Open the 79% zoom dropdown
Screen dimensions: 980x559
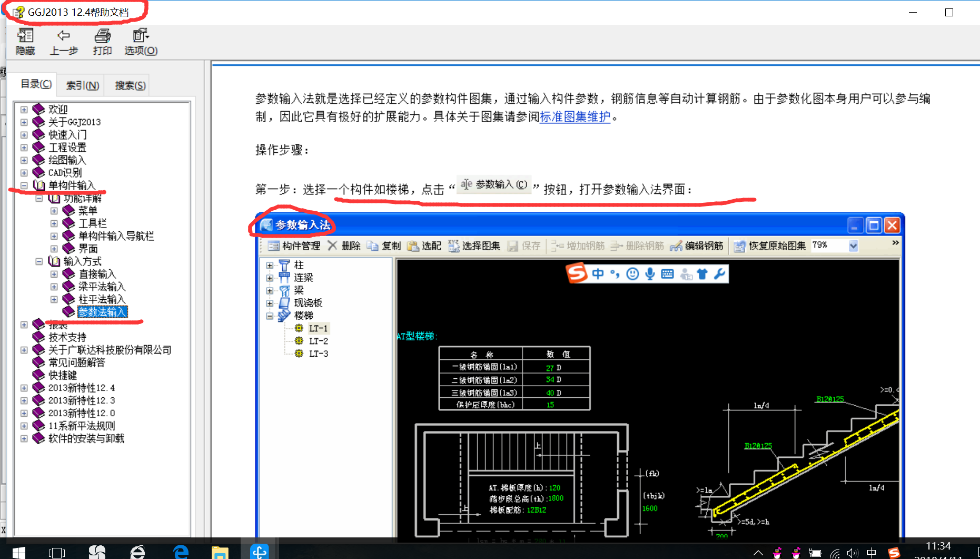[x=853, y=246]
